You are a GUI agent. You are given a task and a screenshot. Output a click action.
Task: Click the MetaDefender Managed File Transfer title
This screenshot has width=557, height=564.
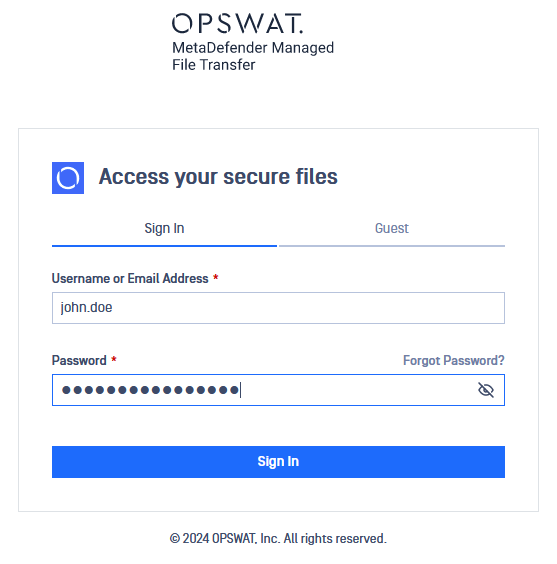pyautogui.click(x=253, y=56)
